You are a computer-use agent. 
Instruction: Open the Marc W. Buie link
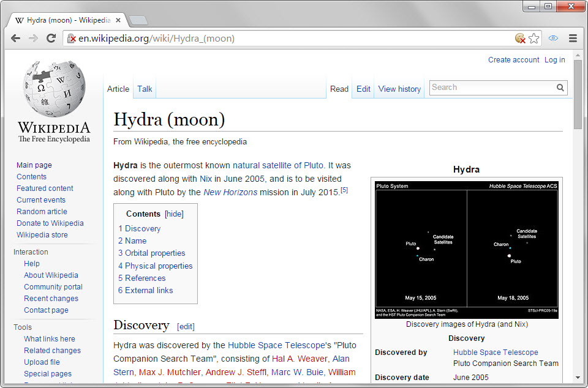pos(297,372)
